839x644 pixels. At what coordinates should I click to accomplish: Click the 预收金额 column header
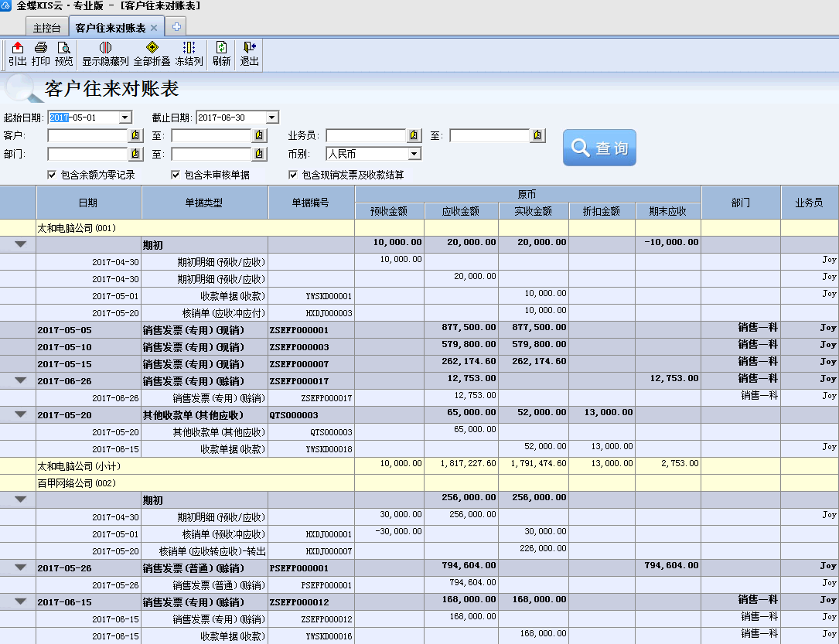390,211
